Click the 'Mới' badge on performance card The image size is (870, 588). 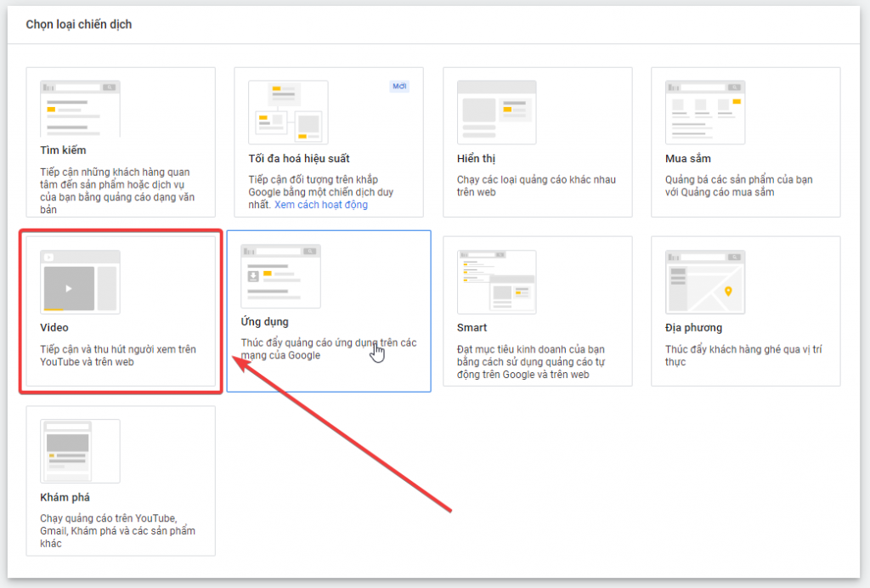coord(399,87)
